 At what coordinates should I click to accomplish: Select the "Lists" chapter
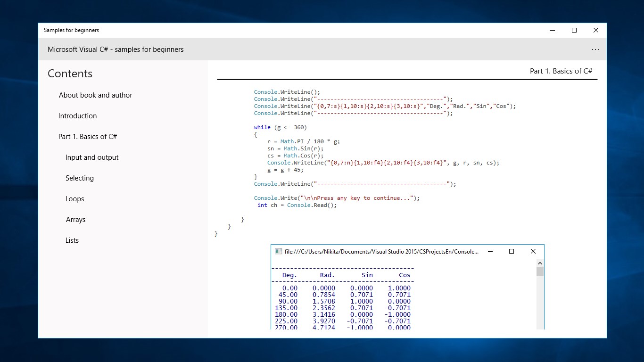coord(72,240)
